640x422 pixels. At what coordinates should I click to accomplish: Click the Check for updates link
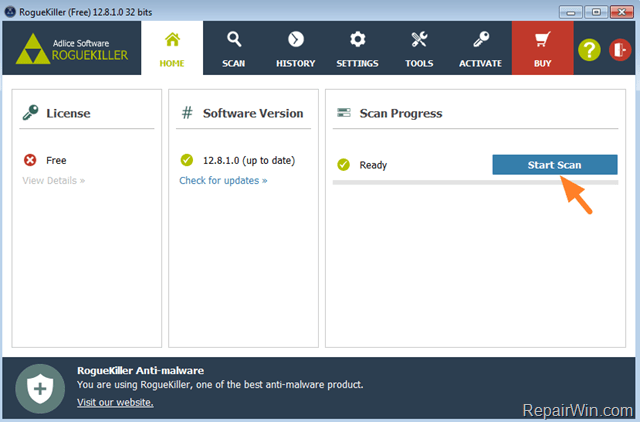pos(223,180)
